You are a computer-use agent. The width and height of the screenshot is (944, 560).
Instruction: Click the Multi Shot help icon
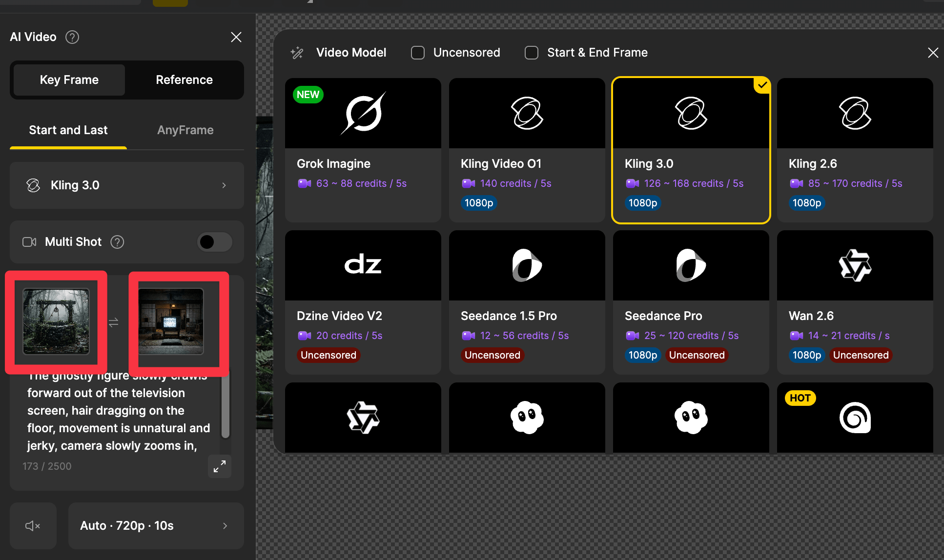(x=117, y=242)
